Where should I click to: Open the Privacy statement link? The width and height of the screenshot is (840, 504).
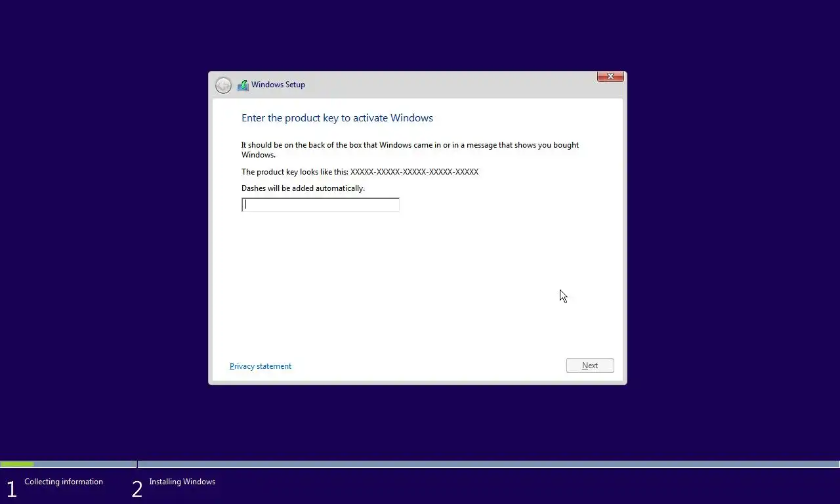pyautogui.click(x=261, y=366)
